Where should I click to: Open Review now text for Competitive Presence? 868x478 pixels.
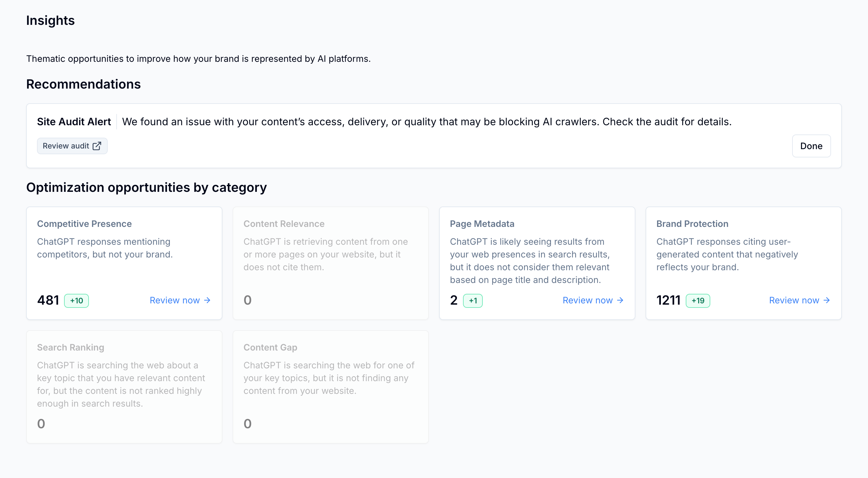(x=175, y=300)
